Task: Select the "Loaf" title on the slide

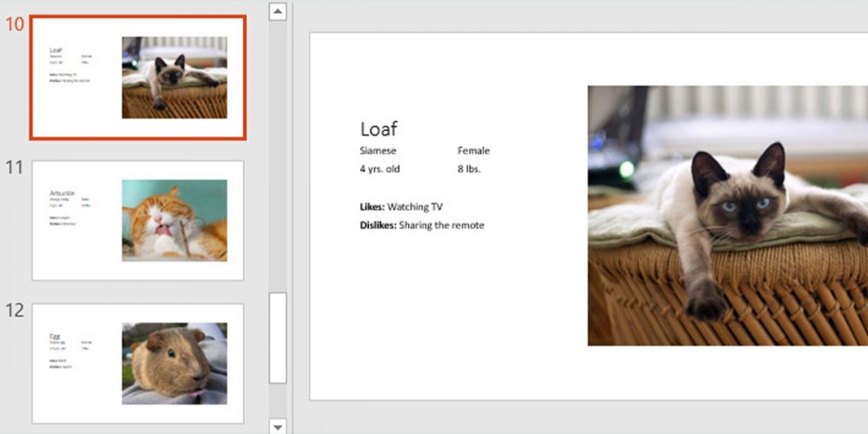Action: tap(378, 129)
